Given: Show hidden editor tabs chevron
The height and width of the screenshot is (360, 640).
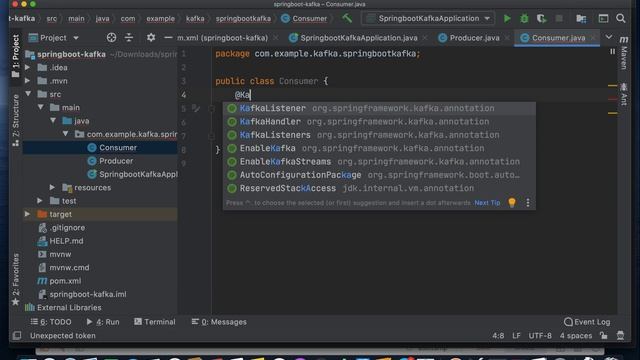Looking at the screenshot, I should [609, 37].
